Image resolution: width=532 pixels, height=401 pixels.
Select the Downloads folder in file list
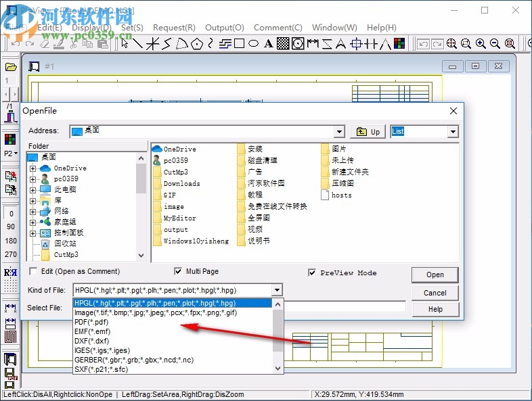177,184
